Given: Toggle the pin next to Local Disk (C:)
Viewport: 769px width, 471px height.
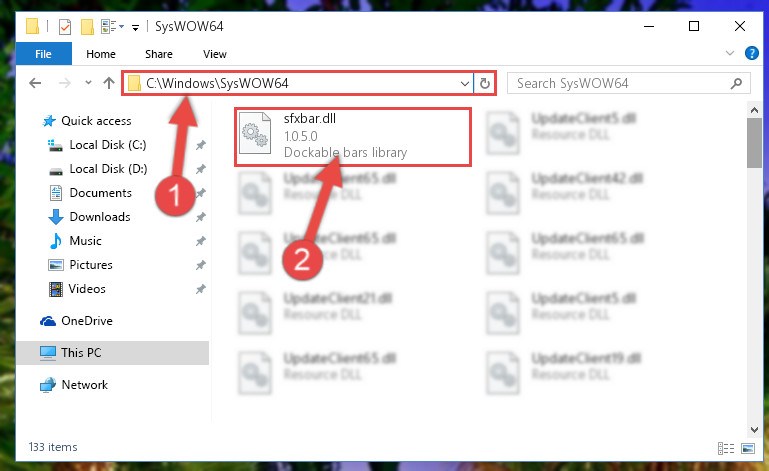Looking at the screenshot, I should click(201, 145).
